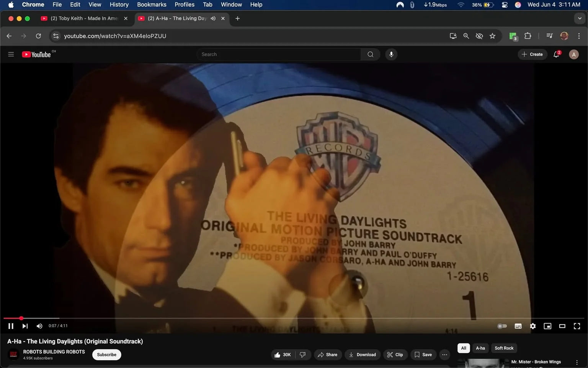Screen dimensions: 588x368
Task: Open the Apple menu
Action: [11, 5]
